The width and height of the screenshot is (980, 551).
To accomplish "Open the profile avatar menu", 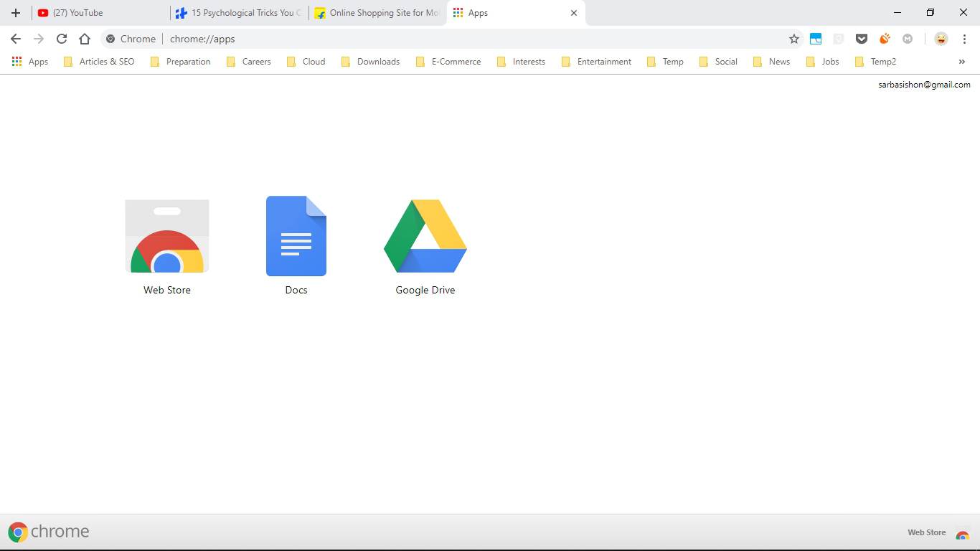I will point(941,39).
